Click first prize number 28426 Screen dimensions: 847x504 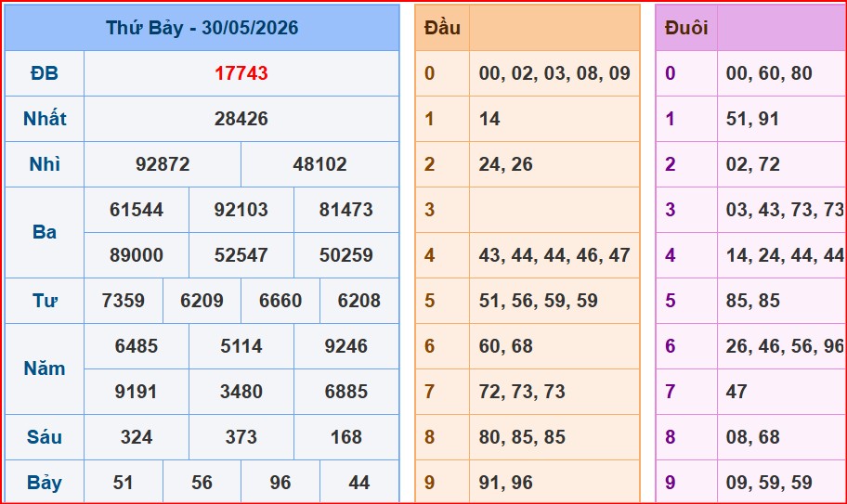coord(241,118)
